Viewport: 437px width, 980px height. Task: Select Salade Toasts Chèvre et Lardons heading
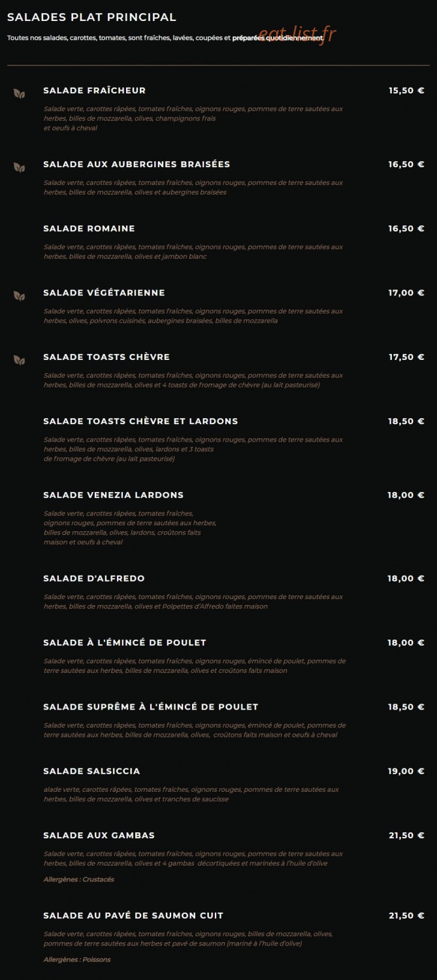point(140,421)
